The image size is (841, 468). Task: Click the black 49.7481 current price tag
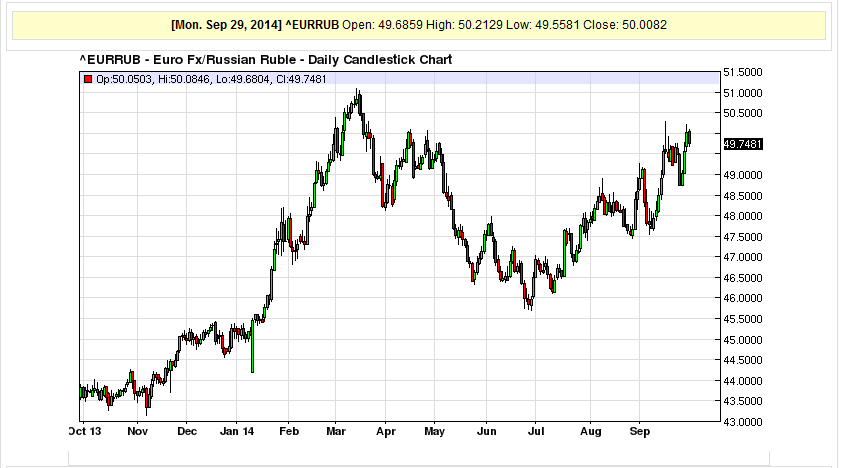(x=742, y=144)
